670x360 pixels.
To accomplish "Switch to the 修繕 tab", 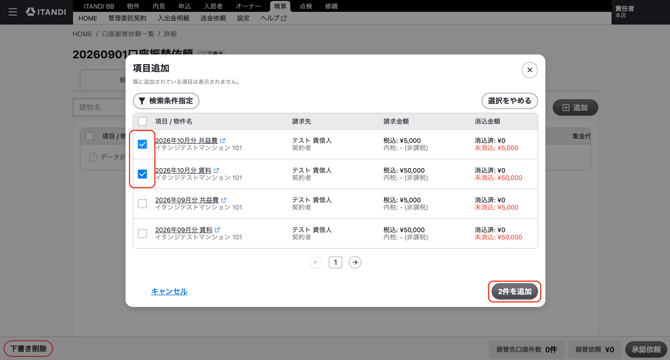I will click(x=331, y=6).
